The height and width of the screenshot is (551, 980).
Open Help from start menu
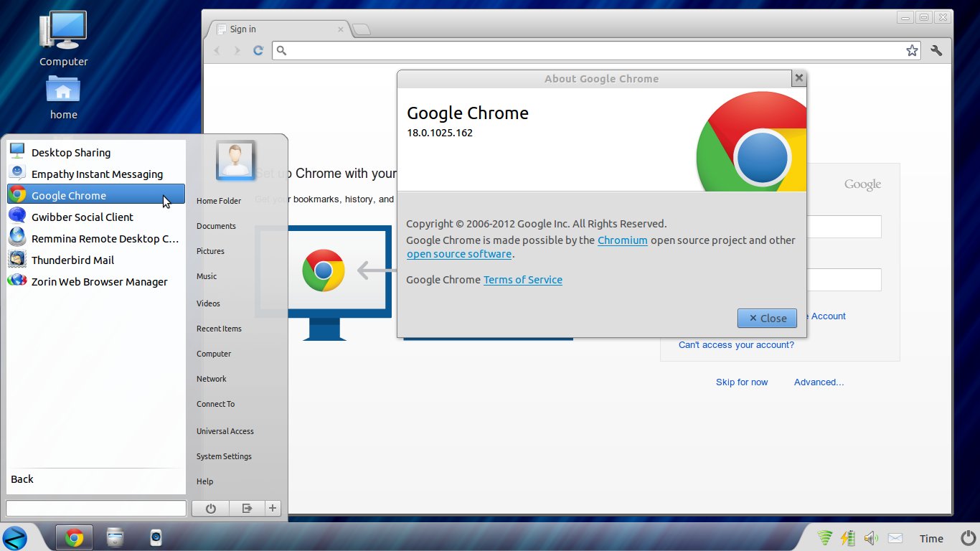tap(204, 481)
